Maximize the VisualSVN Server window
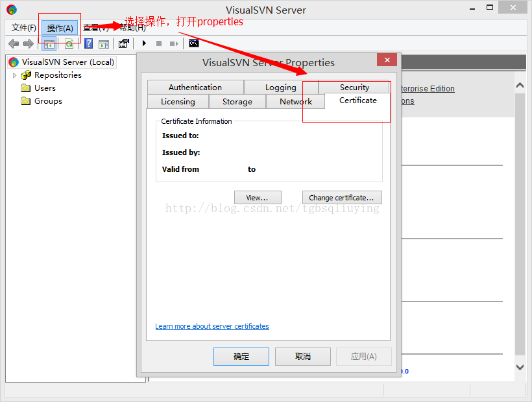Screen dimensions: 532x402 tap(490, 8)
